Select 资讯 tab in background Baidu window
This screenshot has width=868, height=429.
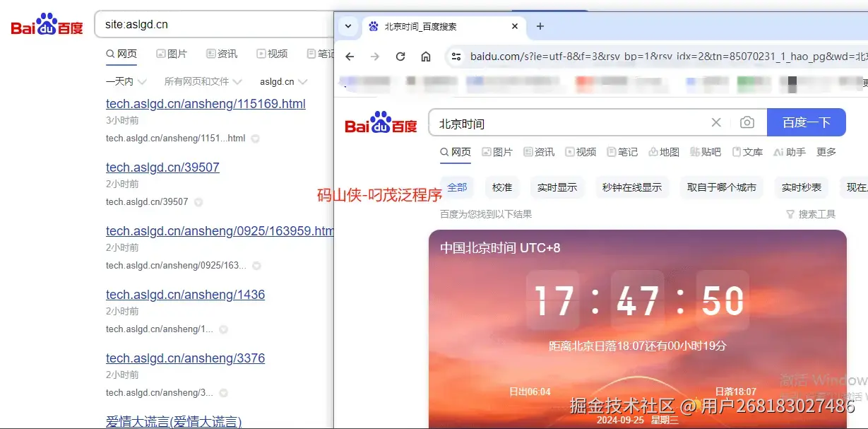tap(222, 54)
